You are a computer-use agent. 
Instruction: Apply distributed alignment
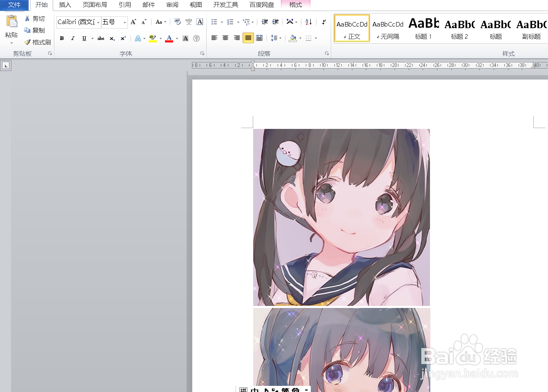259,38
